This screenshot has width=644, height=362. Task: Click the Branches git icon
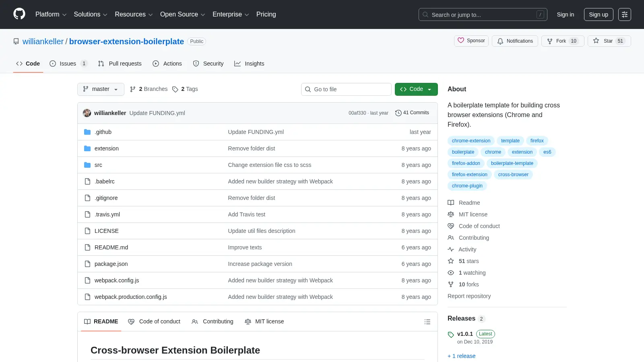pos(133,89)
